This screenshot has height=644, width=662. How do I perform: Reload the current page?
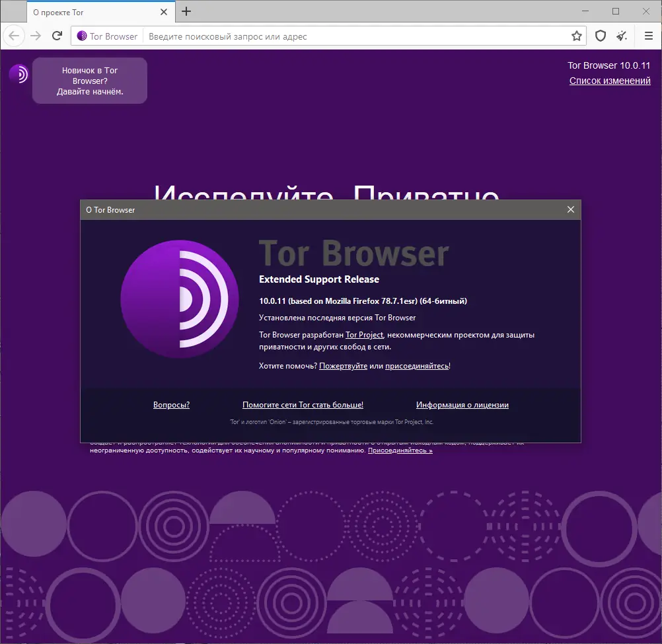pos(57,36)
